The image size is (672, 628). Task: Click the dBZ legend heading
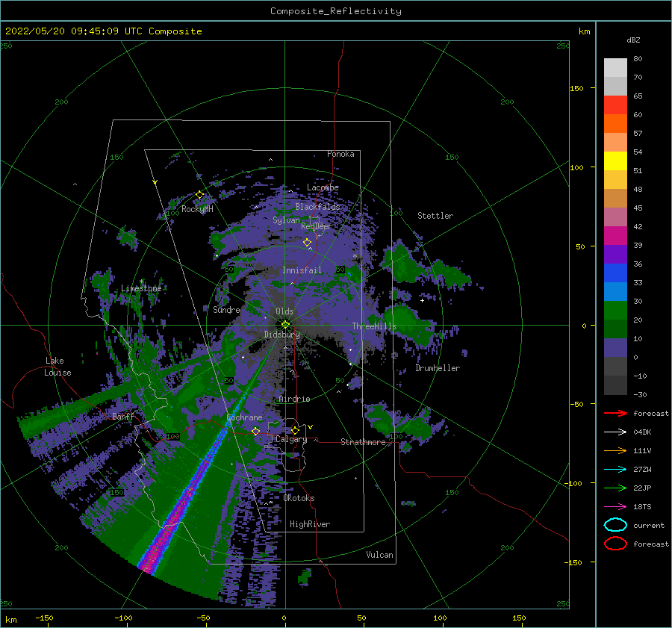point(633,40)
